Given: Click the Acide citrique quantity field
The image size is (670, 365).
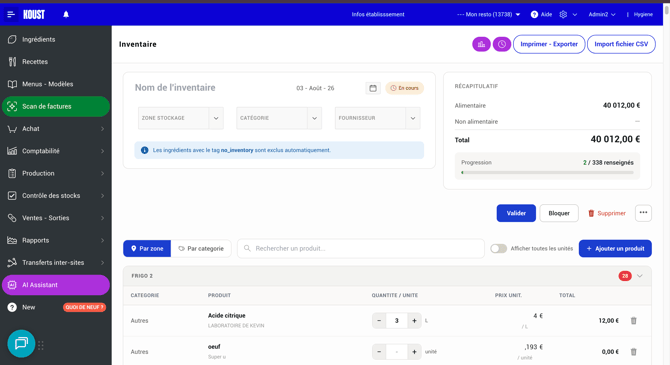Looking at the screenshot, I should [x=397, y=321].
